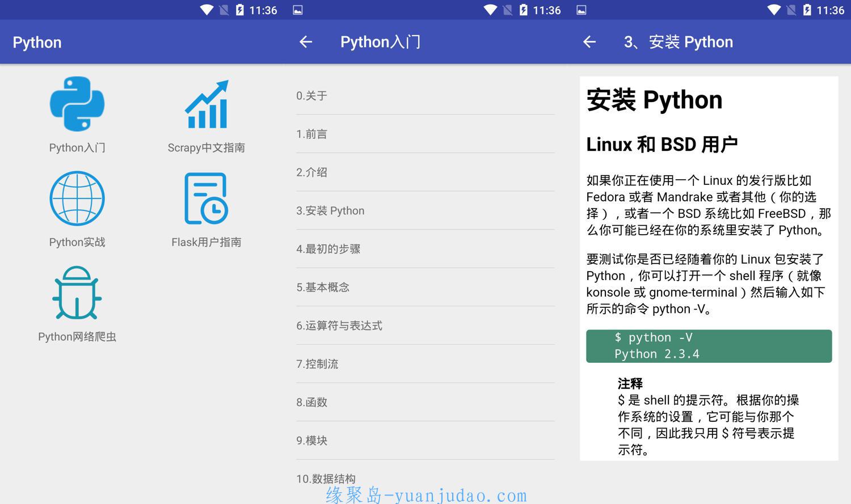Viewport: 851px width, 504px height.
Task: Go back from the Python入门 list
Action: pos(306,42)
